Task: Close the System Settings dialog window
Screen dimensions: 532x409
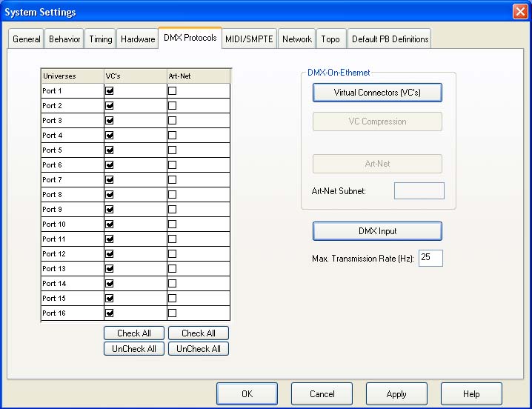Action: point(519,12)
